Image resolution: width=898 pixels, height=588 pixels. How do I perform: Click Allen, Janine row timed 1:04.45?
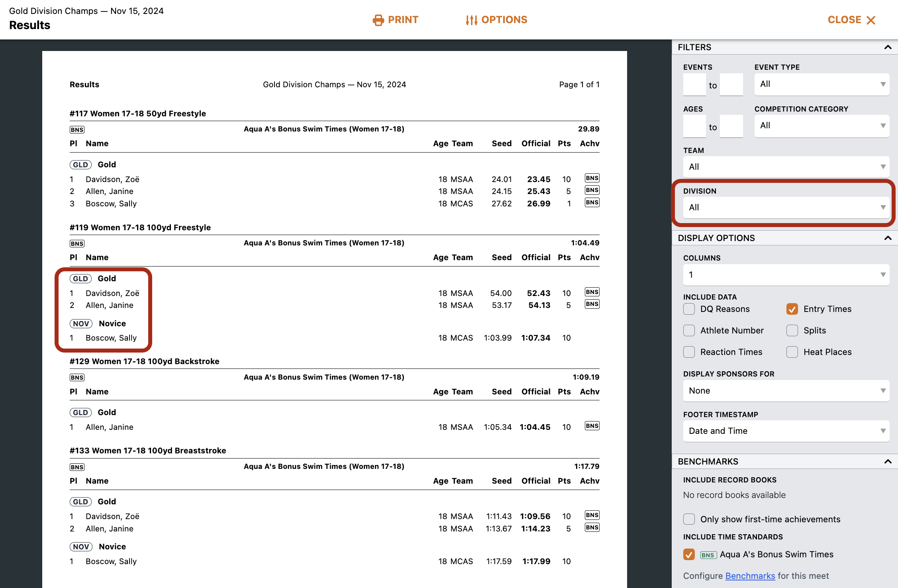click(334, 427)
